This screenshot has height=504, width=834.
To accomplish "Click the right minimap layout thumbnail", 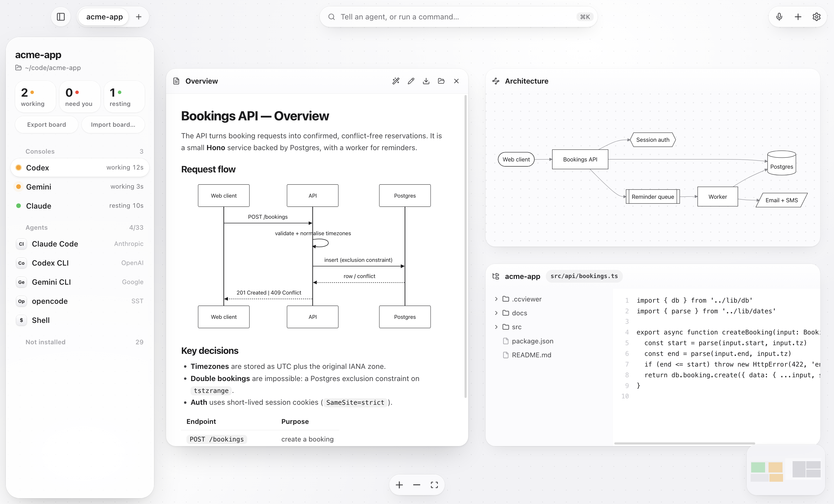I will (x=806, y=469).
